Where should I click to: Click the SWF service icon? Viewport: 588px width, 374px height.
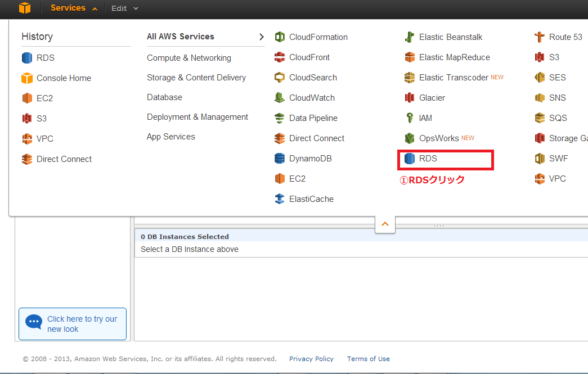(540, 159)
